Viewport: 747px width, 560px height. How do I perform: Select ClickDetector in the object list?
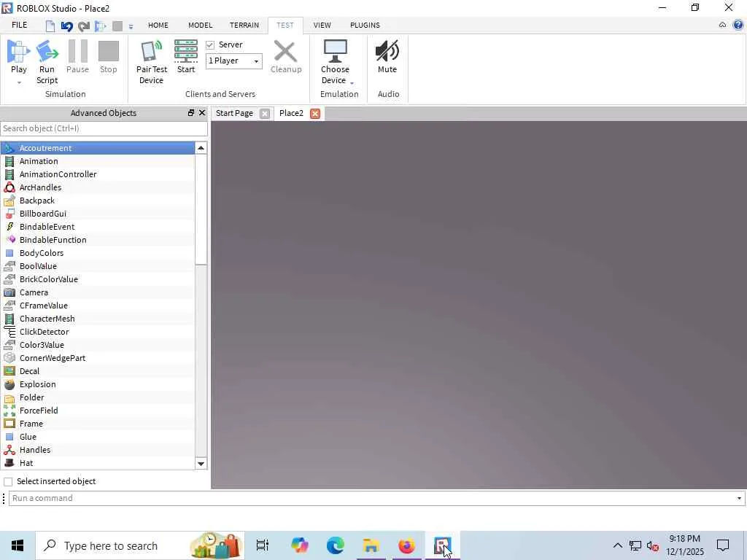point(98,332)
